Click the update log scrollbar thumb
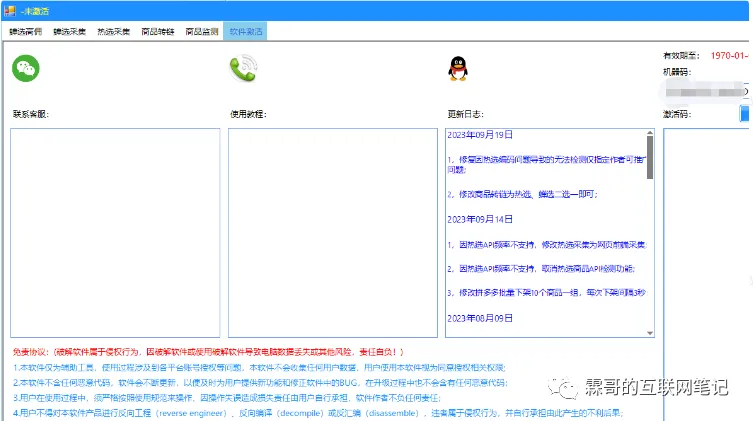The height and width of the screenshot is (421, 753). point(650,158)
